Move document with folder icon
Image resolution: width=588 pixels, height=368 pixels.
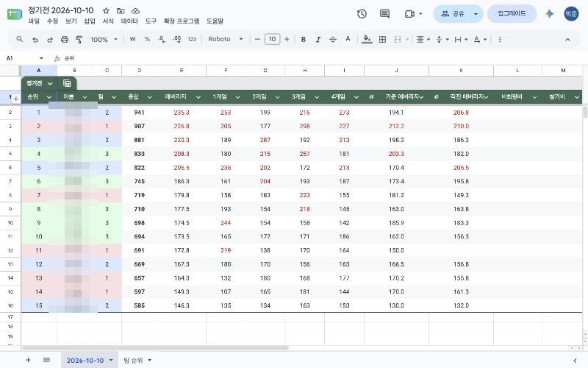point(121,11)
